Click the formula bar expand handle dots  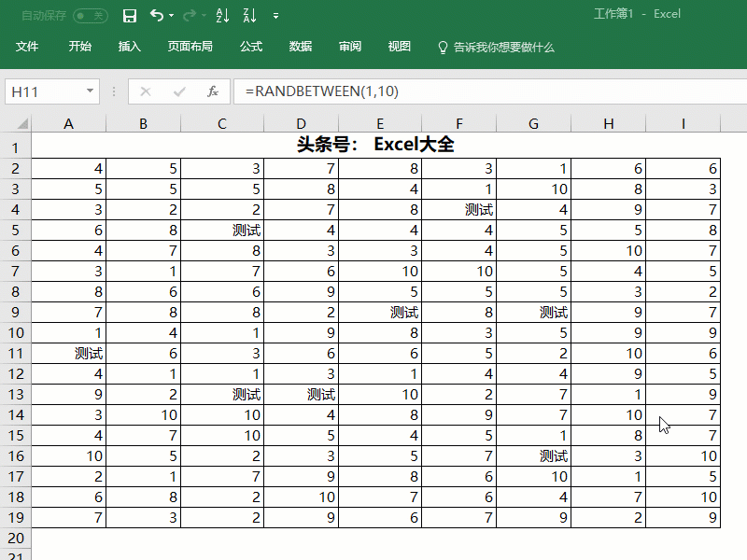pyautogui.click(x=114, y=91)
